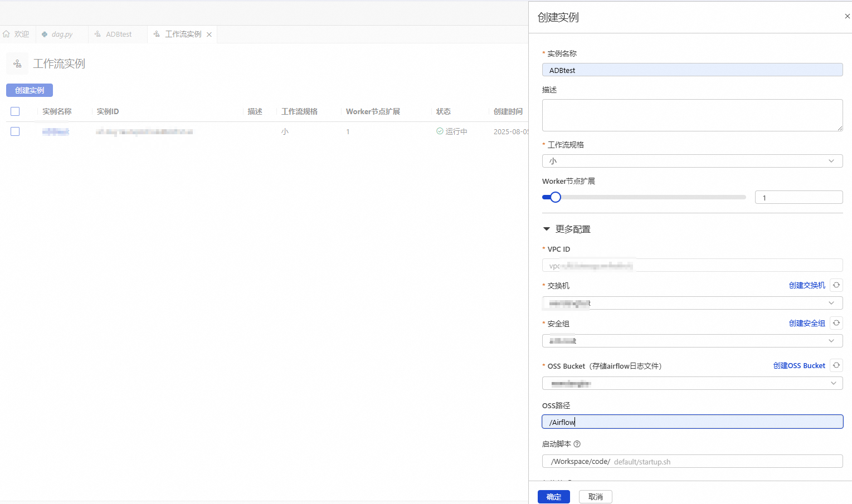
Task: Open the 安全组 dropdown
Action: coord(692,341)
